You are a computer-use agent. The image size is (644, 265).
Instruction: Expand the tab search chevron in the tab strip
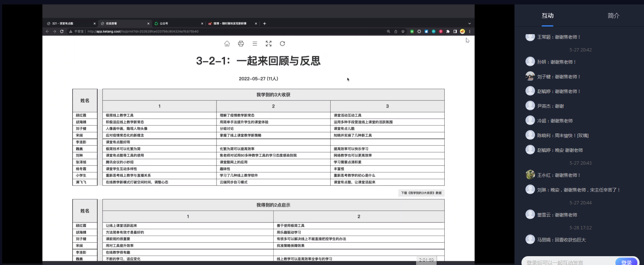469,24
